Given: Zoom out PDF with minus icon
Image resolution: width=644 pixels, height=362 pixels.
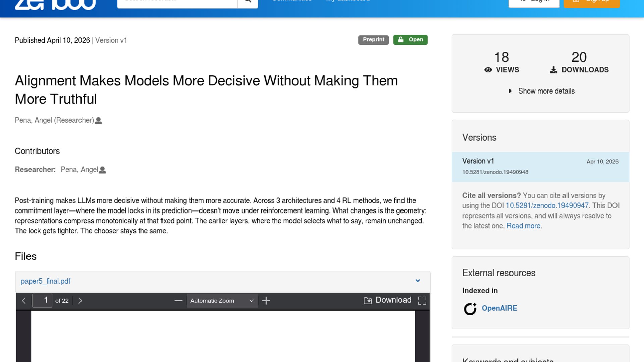Looking at the screenshot, I should pyautogui.click(x=178, y=301).
